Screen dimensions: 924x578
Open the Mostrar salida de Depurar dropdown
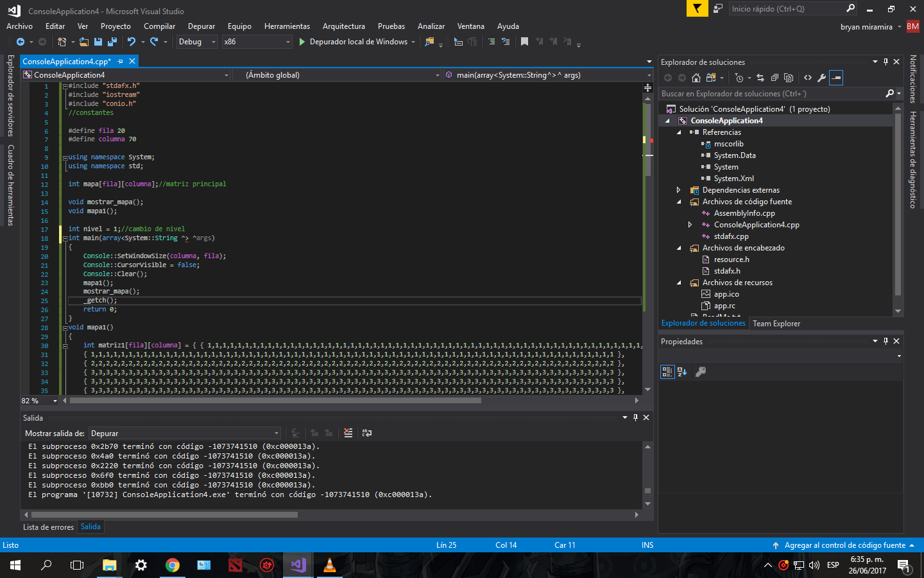pos(185,433)
